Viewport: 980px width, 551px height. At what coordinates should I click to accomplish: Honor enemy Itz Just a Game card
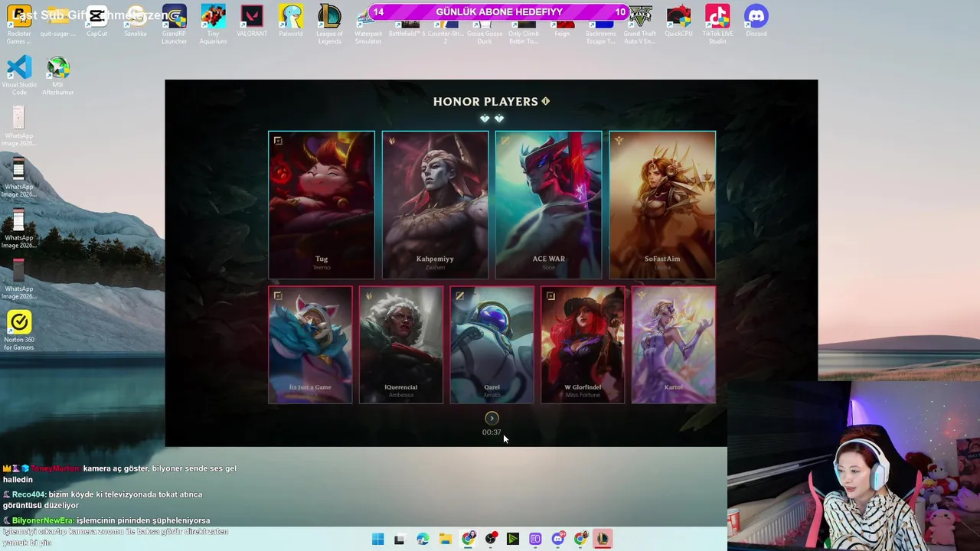click(310, 344)
